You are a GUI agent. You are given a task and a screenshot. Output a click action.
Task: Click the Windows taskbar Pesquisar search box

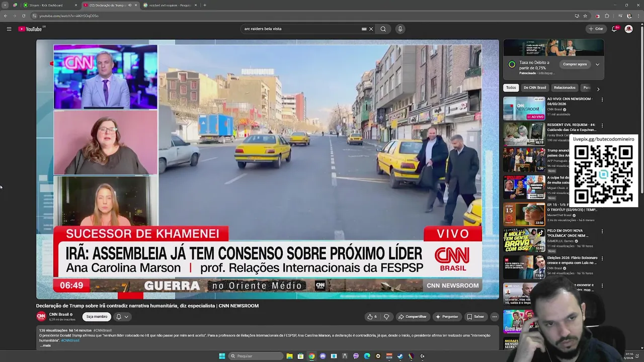pyautogui.click(x=256, y=356)
